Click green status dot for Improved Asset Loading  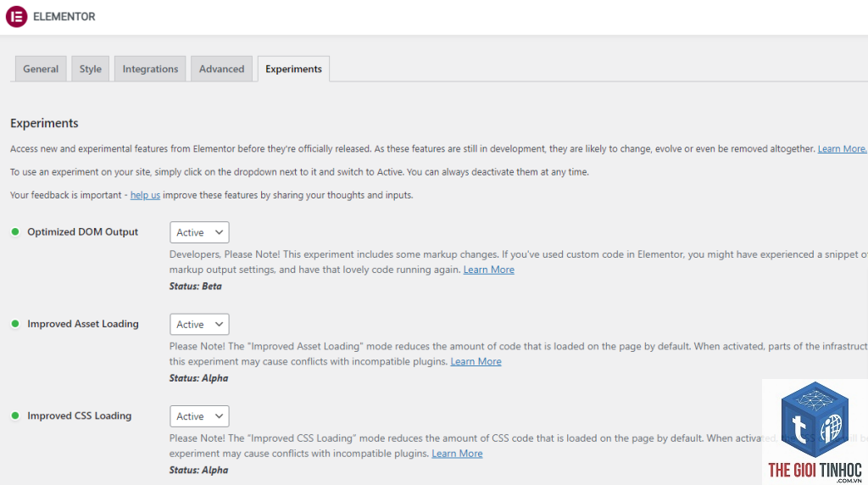pyautogui.click(x=15, y=324)
